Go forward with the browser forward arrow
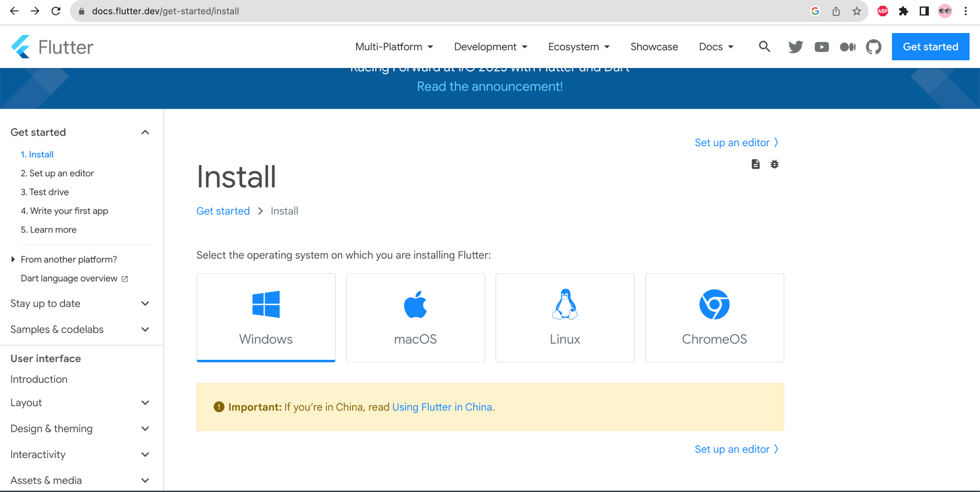The width and height of the screenshot is (980, 492). coord(35,11)
